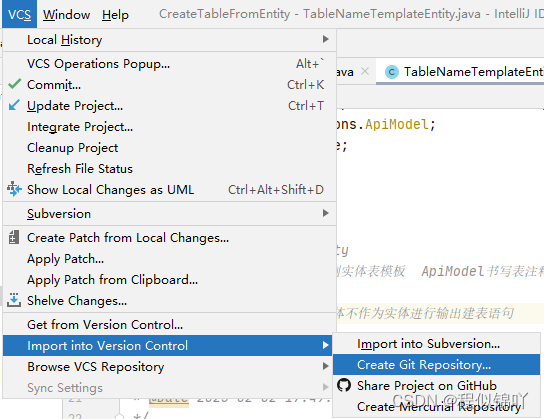Click the Create Patch icon
The width and height of the screenshot is (544, 419).
click(14, 237)
